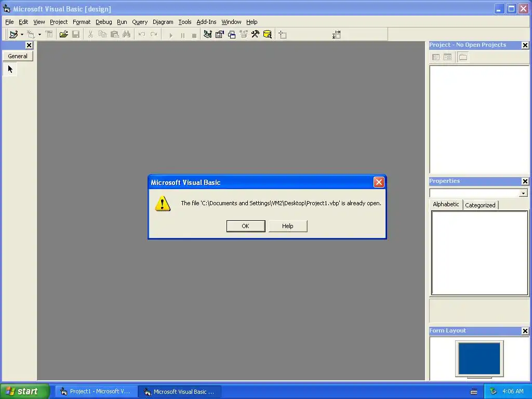The image size is (532, 399).
Task: Open the File menu
Action: point(9,22)
